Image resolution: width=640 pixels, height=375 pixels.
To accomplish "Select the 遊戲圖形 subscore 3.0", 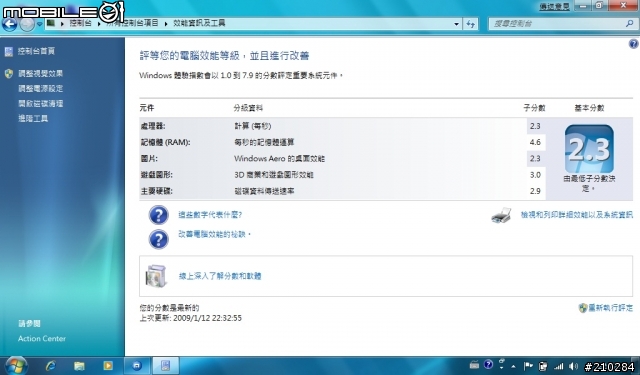I will (535, 175).
